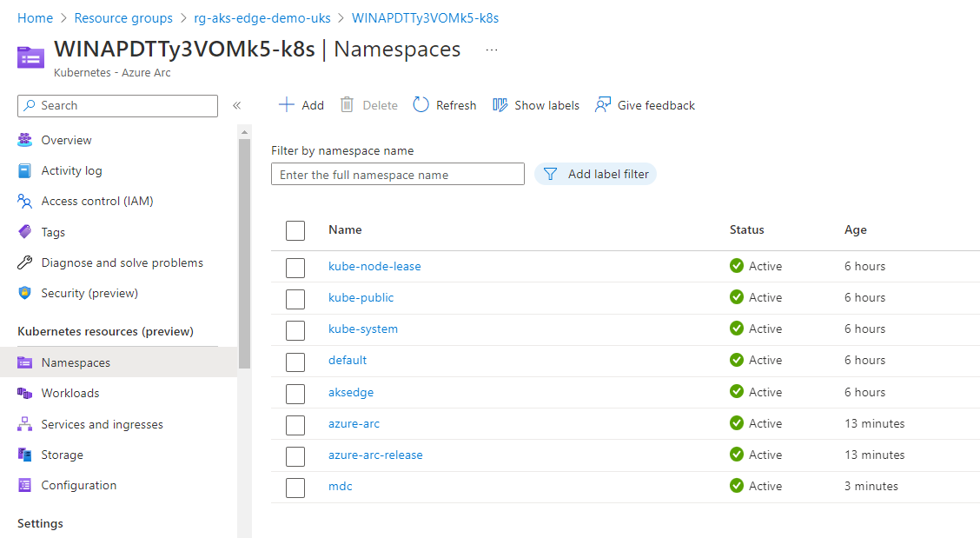This screenshot has width=980, height=538.
Task: Click the Security shield icon
Action: click(x=25, y=293)
